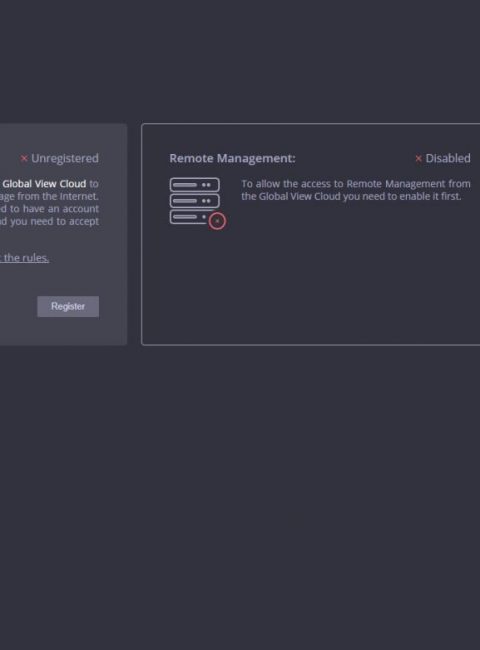
Task: Select the 'Remote Management:' heading
Action: 233,158
